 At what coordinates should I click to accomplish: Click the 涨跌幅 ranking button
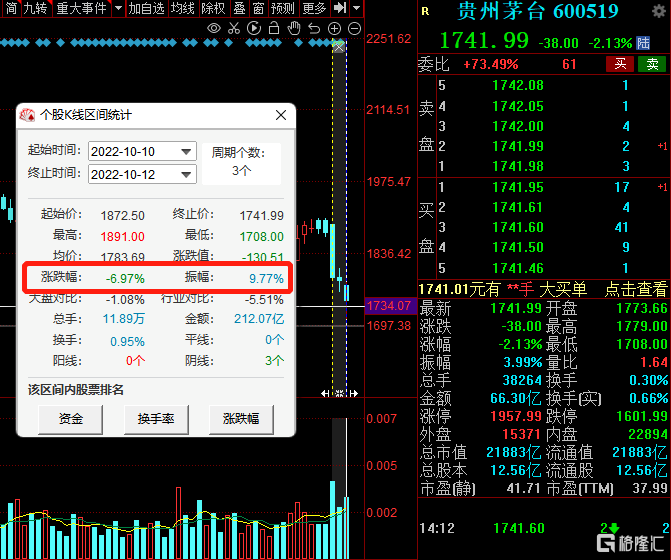(241, 419)
